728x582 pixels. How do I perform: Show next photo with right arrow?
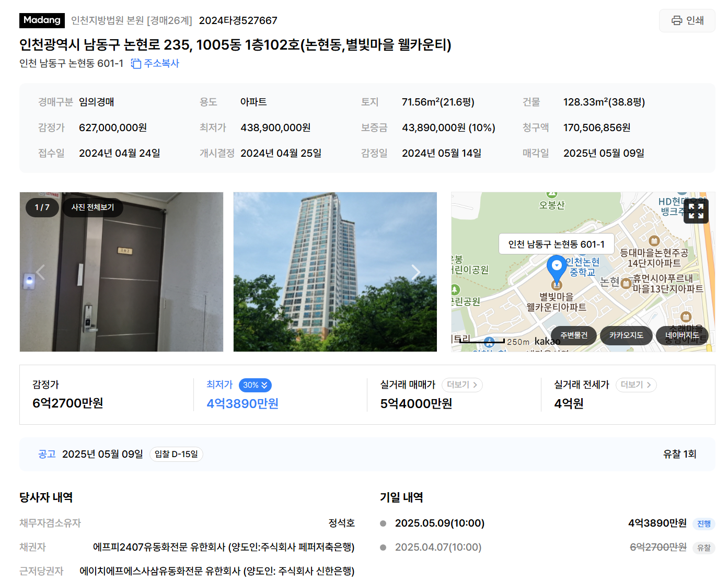point(416,272)
